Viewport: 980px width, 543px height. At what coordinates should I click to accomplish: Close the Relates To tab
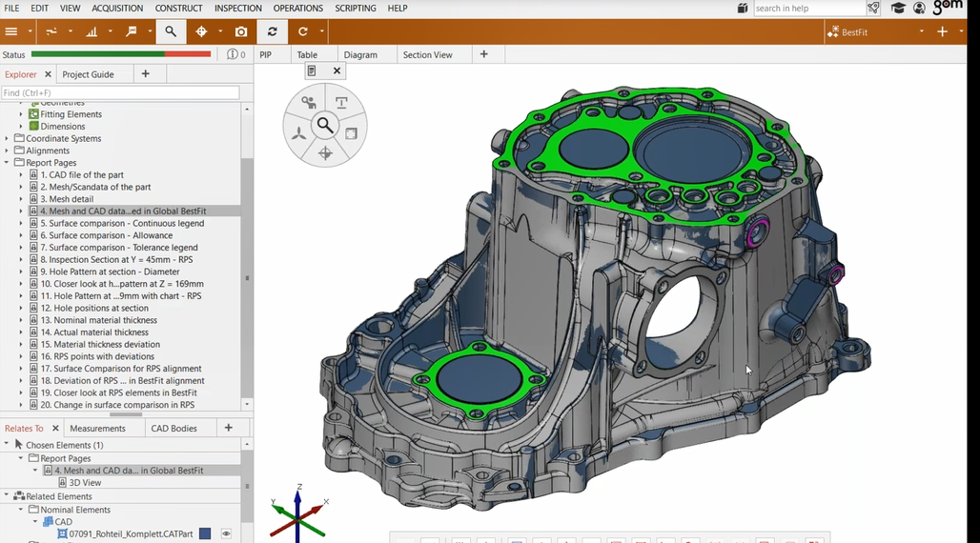click(53, 429)
